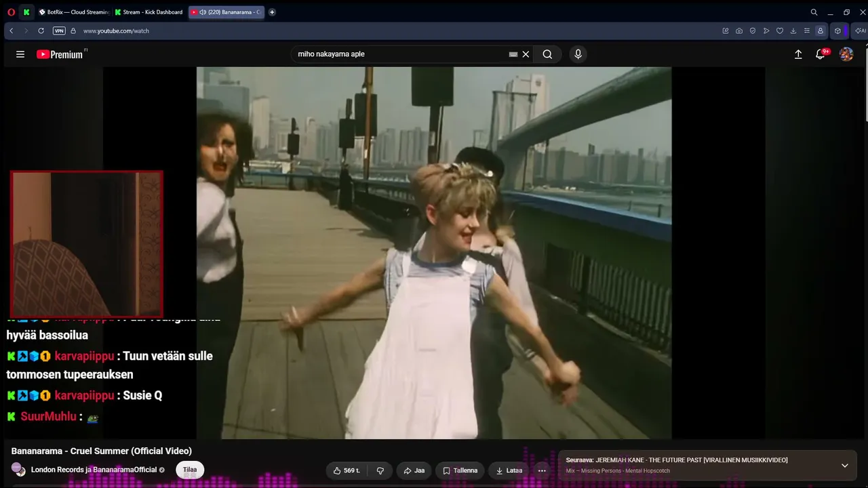This screenshot has height=488, width=868.
Task: Submit the YouTube search with magnifier
Action: point(547,54)
